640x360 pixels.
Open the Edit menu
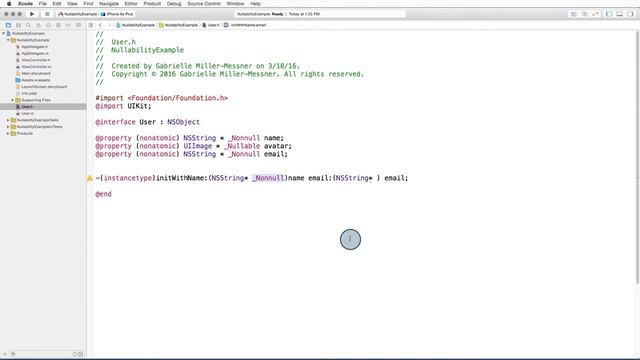click(57, 4)
